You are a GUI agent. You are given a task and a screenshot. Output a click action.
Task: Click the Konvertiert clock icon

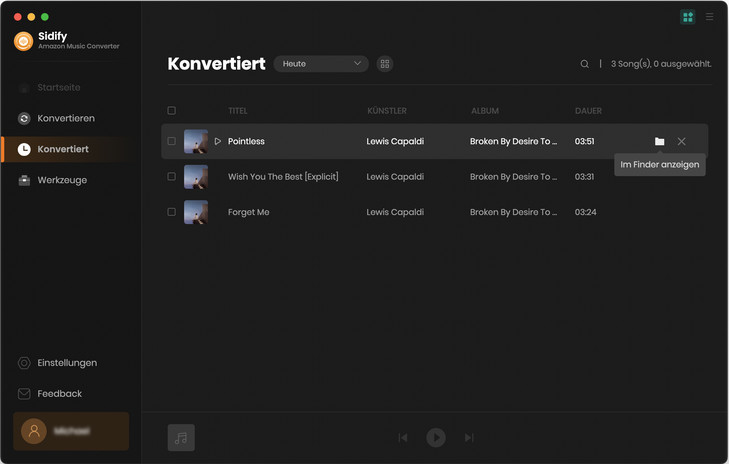tap(24, 149)
